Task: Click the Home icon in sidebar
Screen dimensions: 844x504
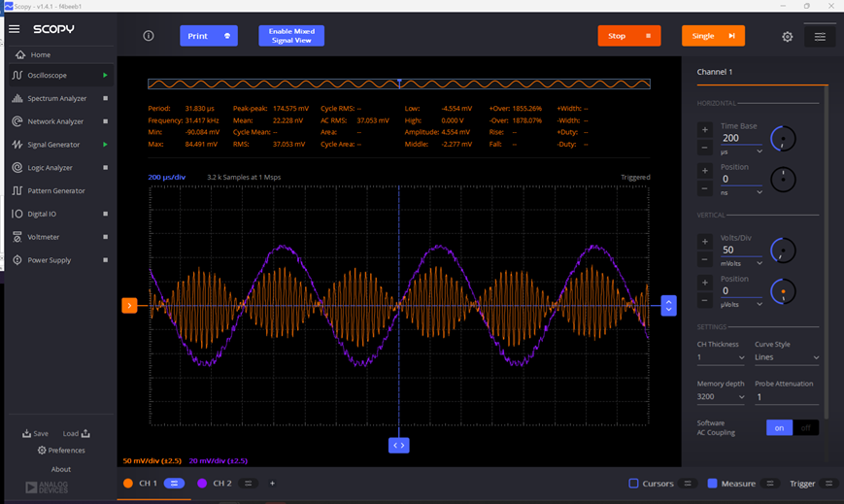Action: click(20, 54)
